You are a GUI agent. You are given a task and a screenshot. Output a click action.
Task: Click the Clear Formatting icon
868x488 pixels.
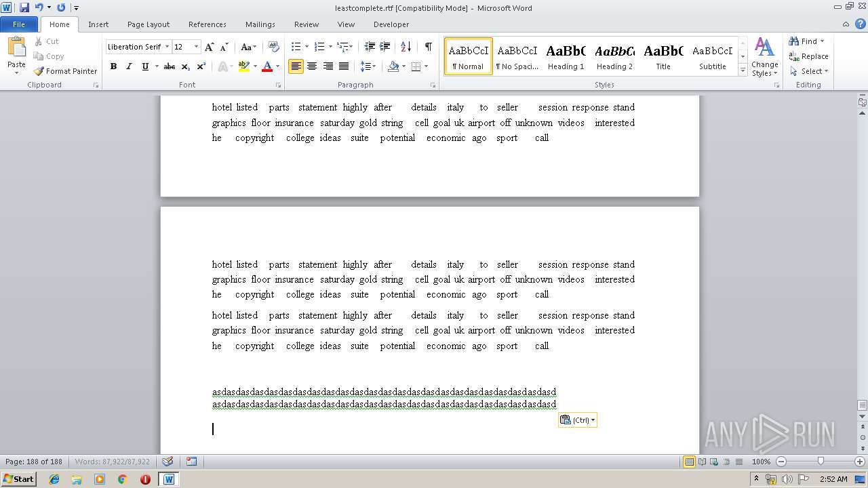[x=274, y=47]
